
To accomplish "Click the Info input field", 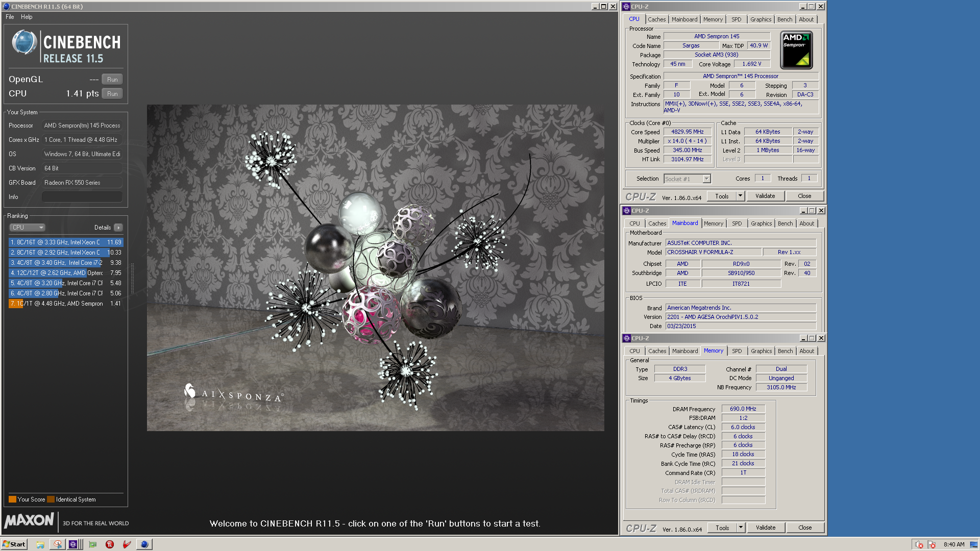I will tap(82, 197).
